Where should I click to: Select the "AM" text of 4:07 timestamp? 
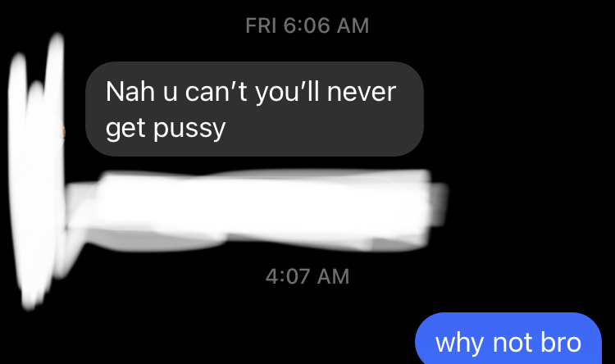pyautogui.click(x=333, y=276)
